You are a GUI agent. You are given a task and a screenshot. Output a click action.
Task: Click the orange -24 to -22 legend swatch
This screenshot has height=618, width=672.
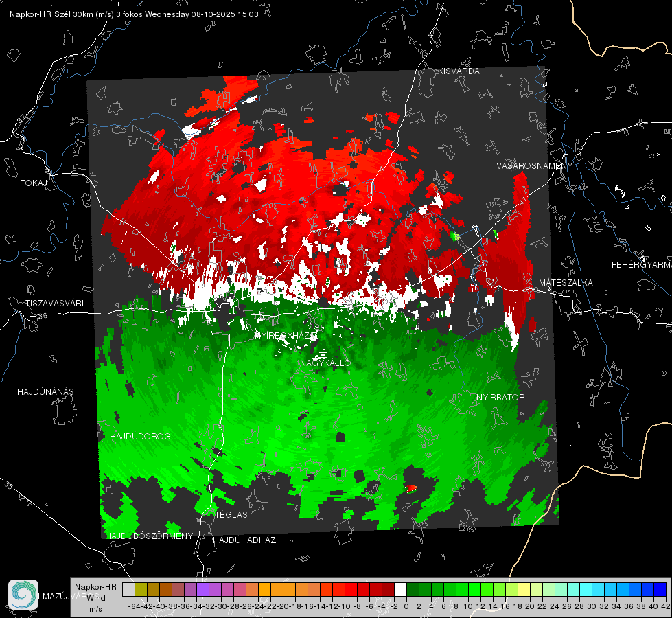pos(264,590)
